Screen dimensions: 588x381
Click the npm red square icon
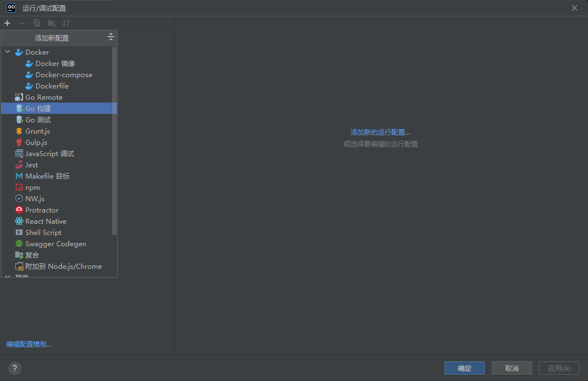(x=19, y=187)
